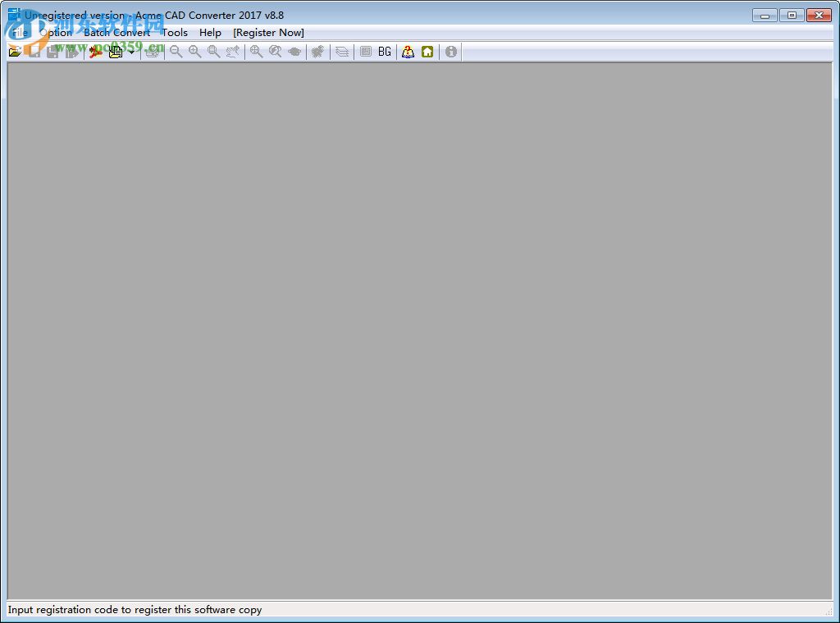This screenshot has width=840, height=623.
Task: Click the Zoom Out magnifier icon
Action: pos(176,52)
